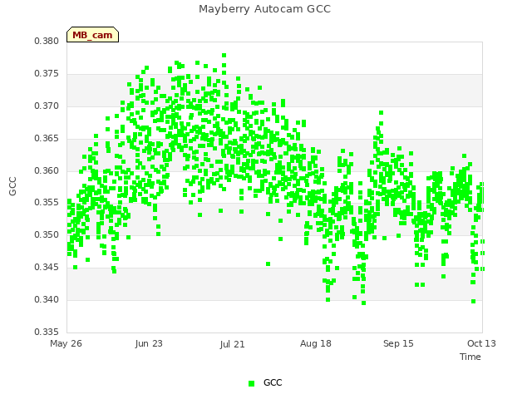
Task: Click the y-axis label 0.350
Action: (47, 234)
